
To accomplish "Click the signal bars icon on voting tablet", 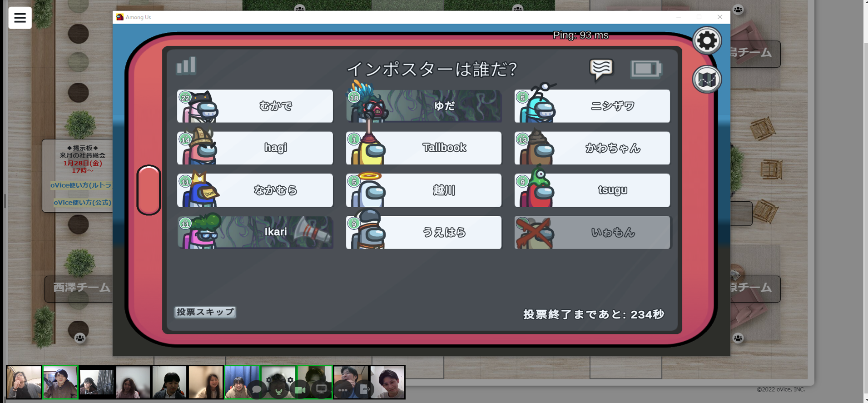I will (x=186, y=66).
